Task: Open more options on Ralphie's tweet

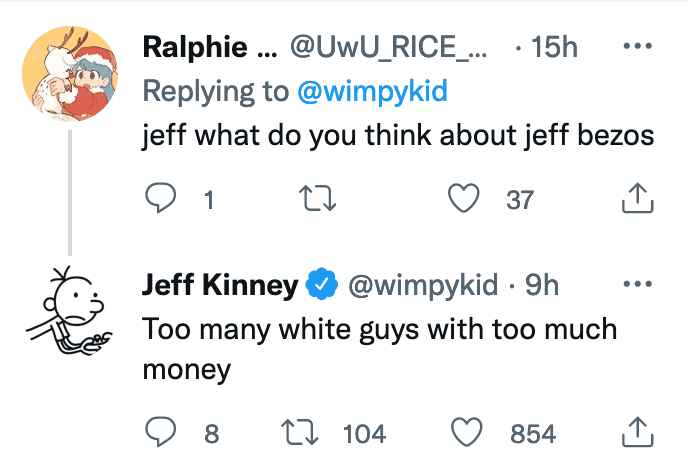Action: (x=636, y=47)
